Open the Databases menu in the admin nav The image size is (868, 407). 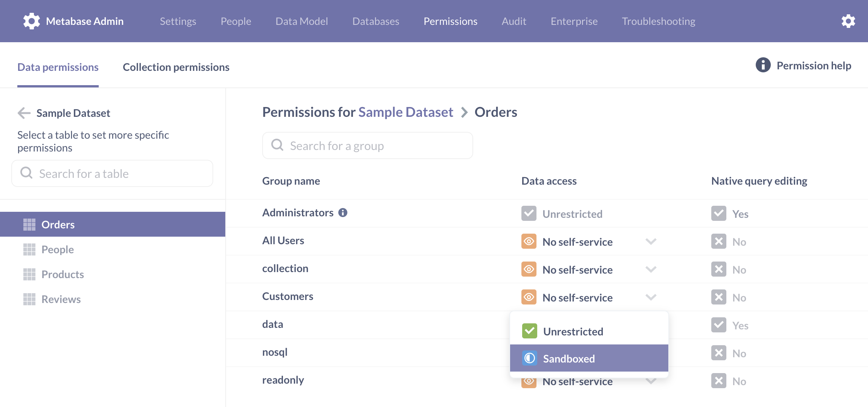coord(376,21)
